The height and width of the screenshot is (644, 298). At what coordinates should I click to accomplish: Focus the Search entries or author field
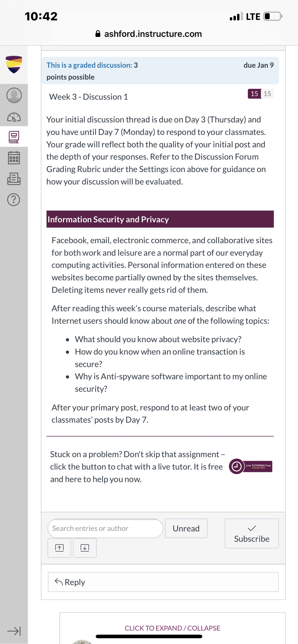105,528
